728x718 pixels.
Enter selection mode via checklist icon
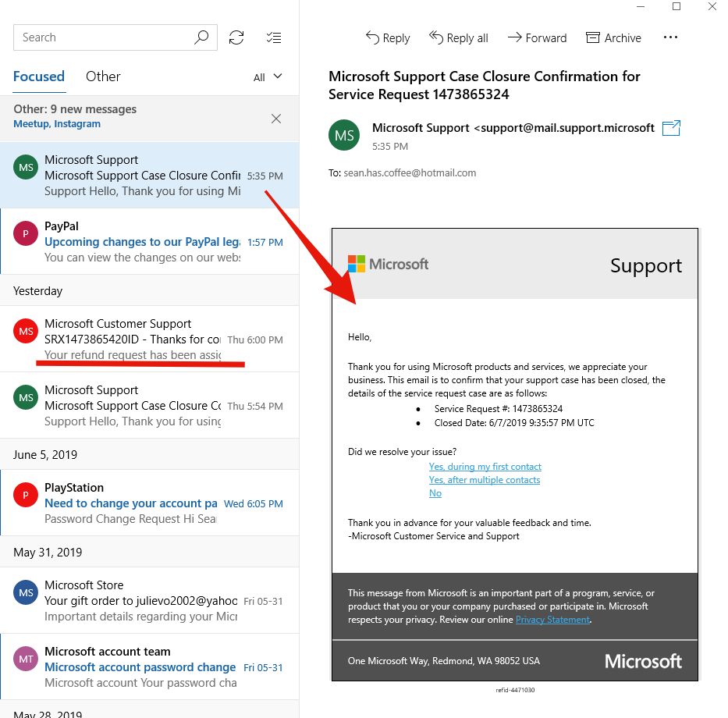273,37
